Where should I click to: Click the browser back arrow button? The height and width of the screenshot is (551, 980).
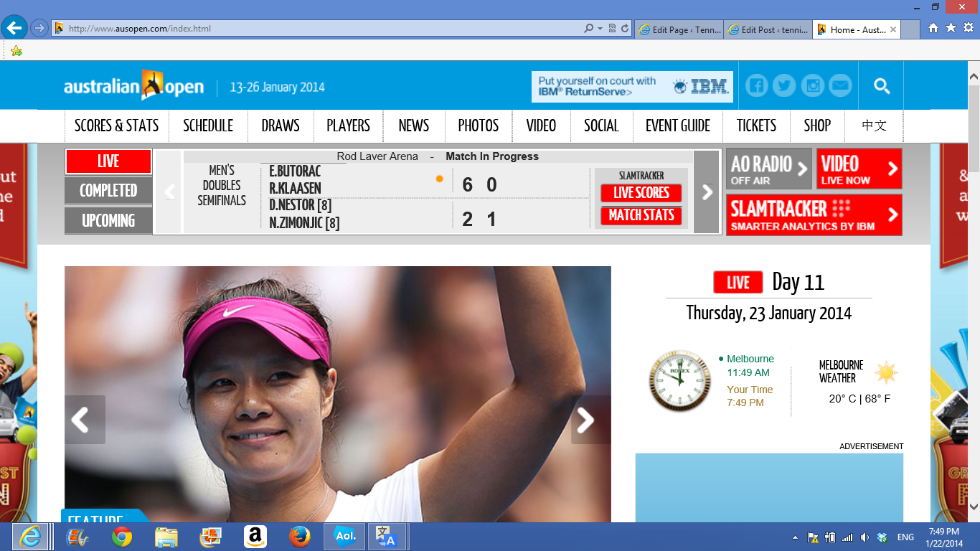coord(14,29)
